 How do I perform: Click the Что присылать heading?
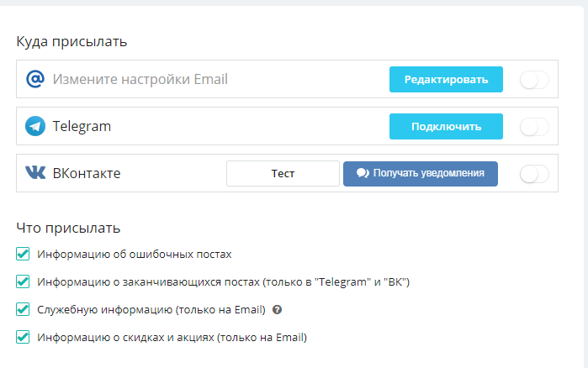pos(68,228)
